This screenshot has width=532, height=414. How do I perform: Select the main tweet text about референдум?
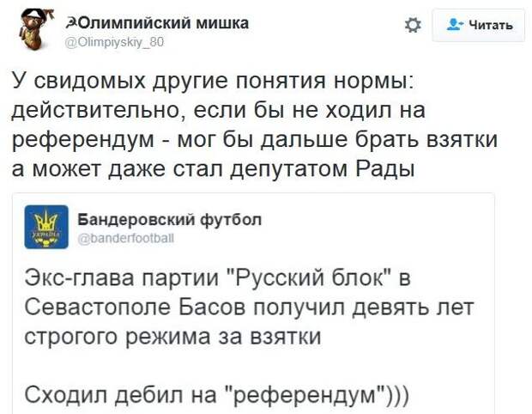tap(255, 125)
